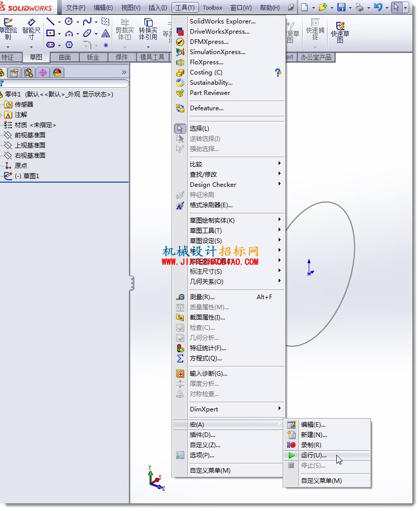This screenshot has width=420, height=511.
Task: Click the Smart Dimension tool
Action: point(31,29)
